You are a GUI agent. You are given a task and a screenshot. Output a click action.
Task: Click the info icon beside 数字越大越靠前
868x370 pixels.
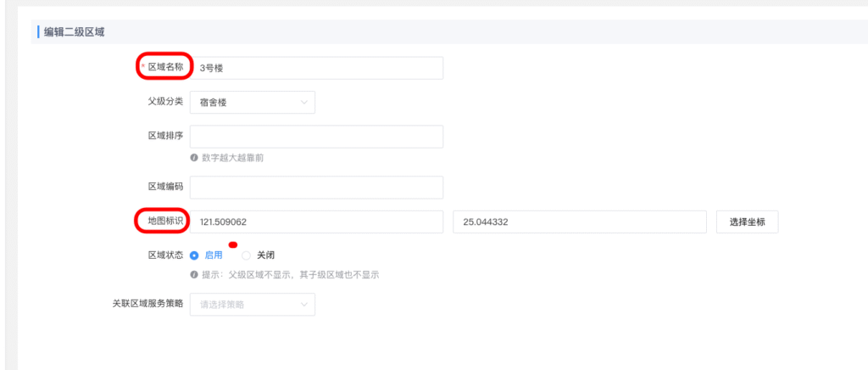[x=194, y=157]
